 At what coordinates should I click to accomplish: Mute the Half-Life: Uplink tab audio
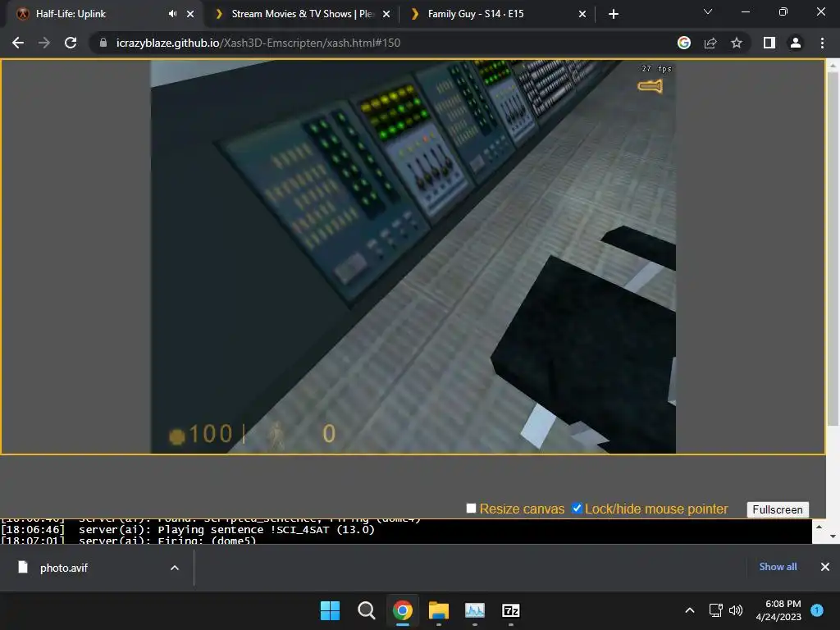coord(172,14)
